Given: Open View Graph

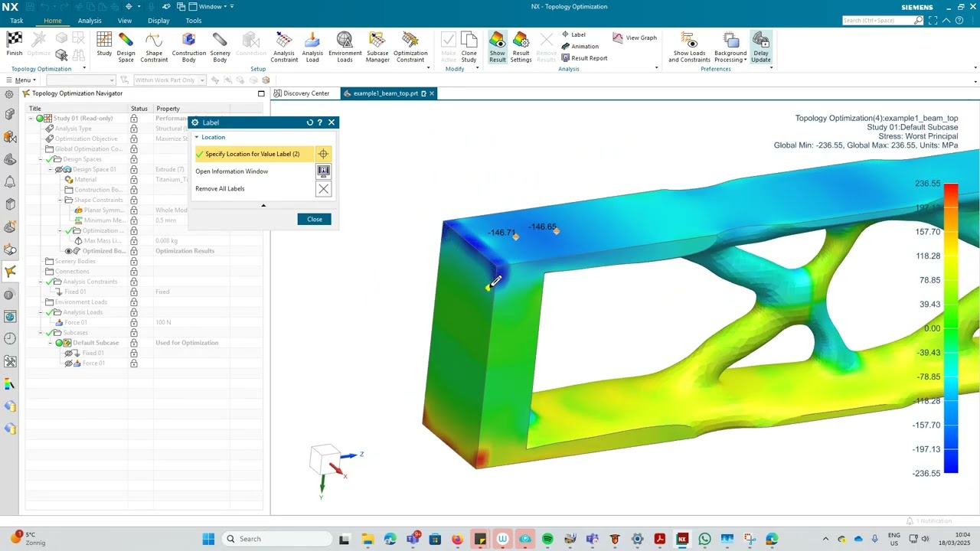Looking at the screenshot, I should click(635, 37).
